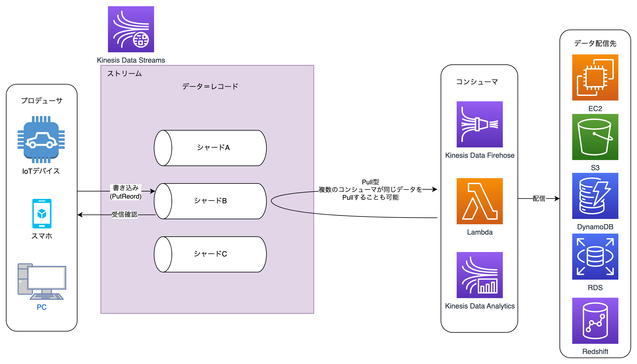Select the IoT device chip icon
The width and height of the screenshot is (637, 364).
pos(41,139)
